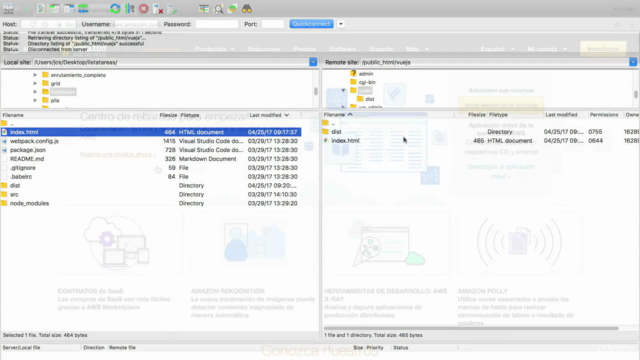Click the disconnect from server icon
This screenshot has height=360, width=640.
click(158, 9)
